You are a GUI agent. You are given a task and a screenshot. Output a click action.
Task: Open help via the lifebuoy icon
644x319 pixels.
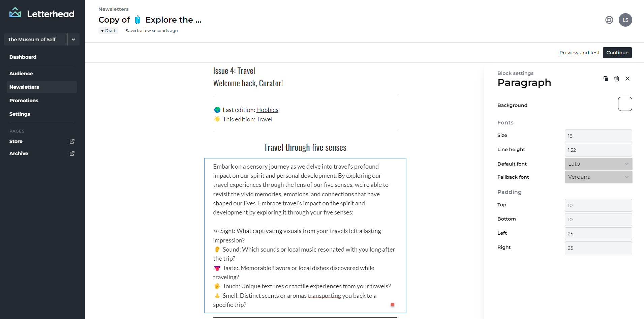[609, 20]
